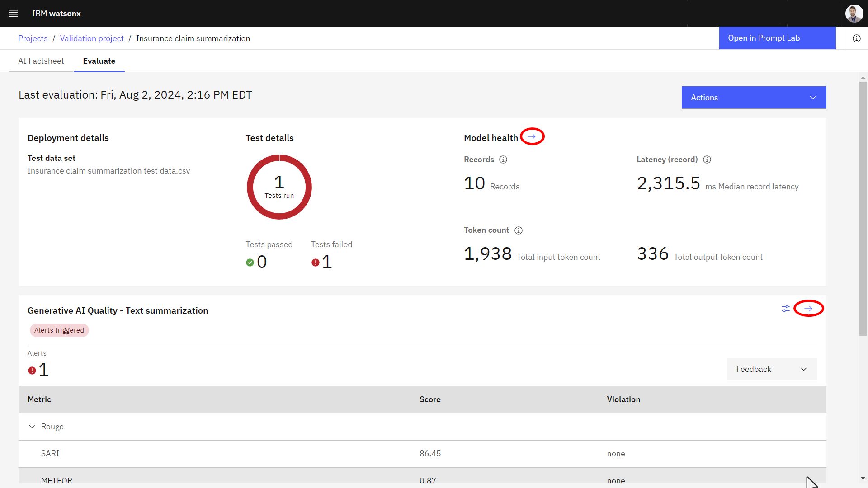Click the Generative AI Quality section arrow icon
This screenshot has height=488, width=868.
point(808,309)
